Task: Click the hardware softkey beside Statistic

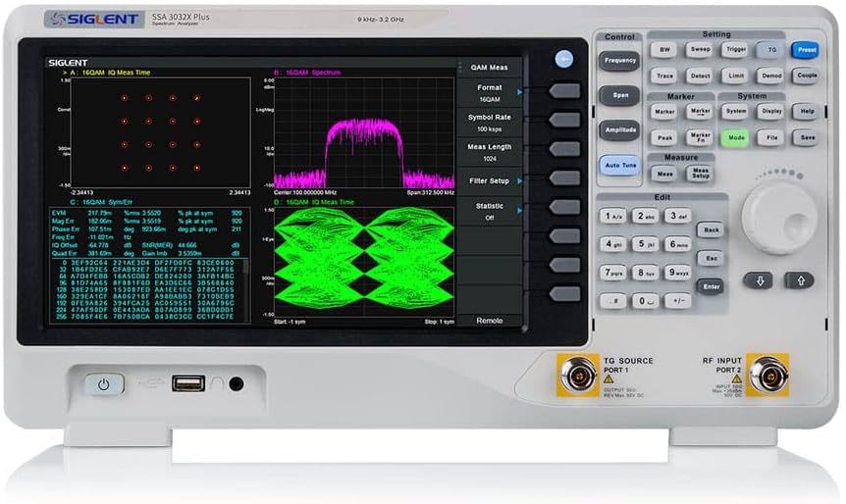Action: coord(565,207)
